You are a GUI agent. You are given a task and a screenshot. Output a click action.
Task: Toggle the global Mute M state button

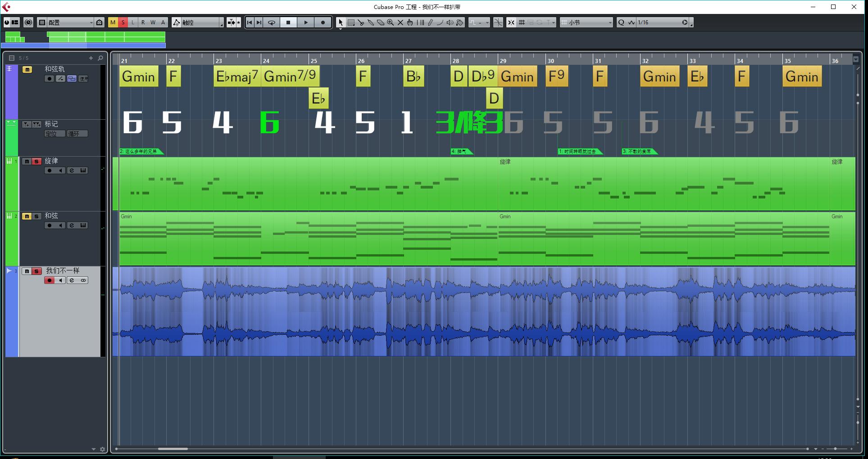[x=113, y=22]
